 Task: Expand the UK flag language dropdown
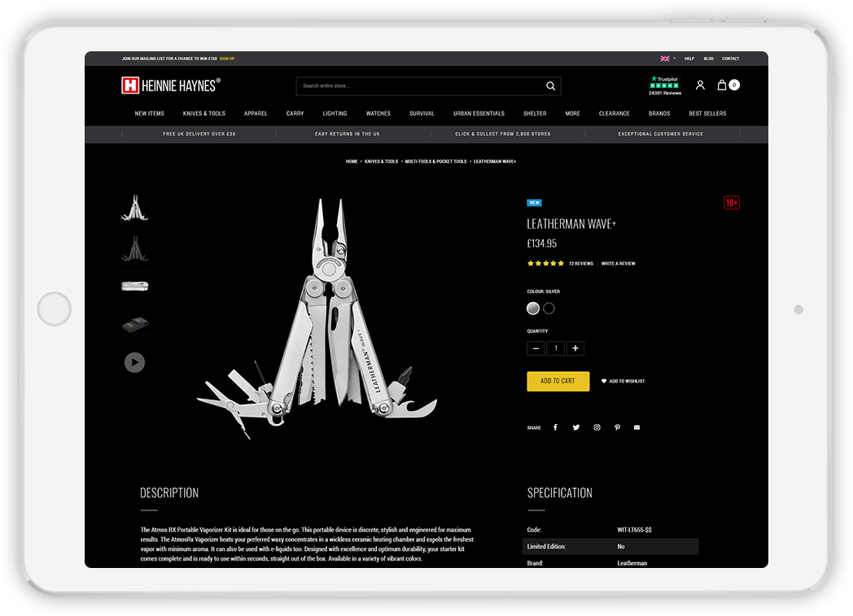pyautogui.click(x=668, y=59)
